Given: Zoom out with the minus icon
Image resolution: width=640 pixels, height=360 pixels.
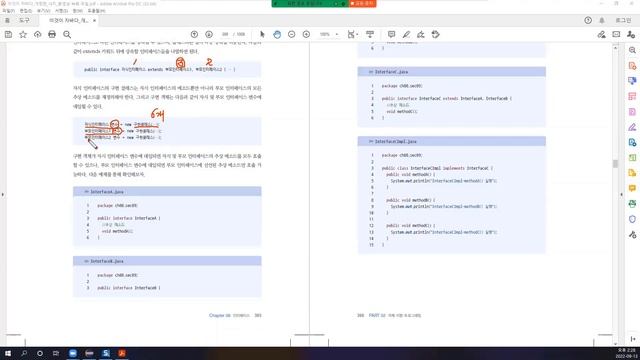Looking at the screenshot, I should point(291,35).
